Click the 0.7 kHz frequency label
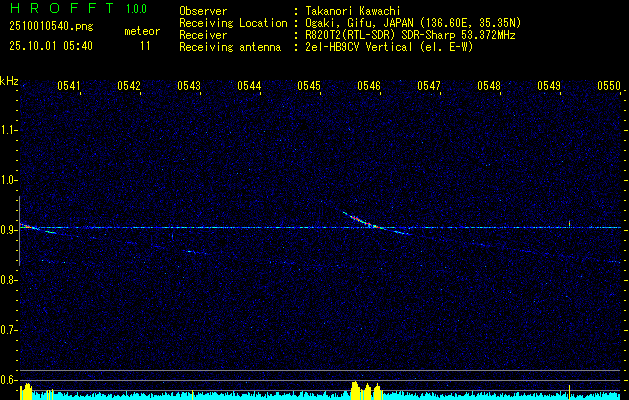This screenshot has width=629, height=400. [x=9, y=329]
